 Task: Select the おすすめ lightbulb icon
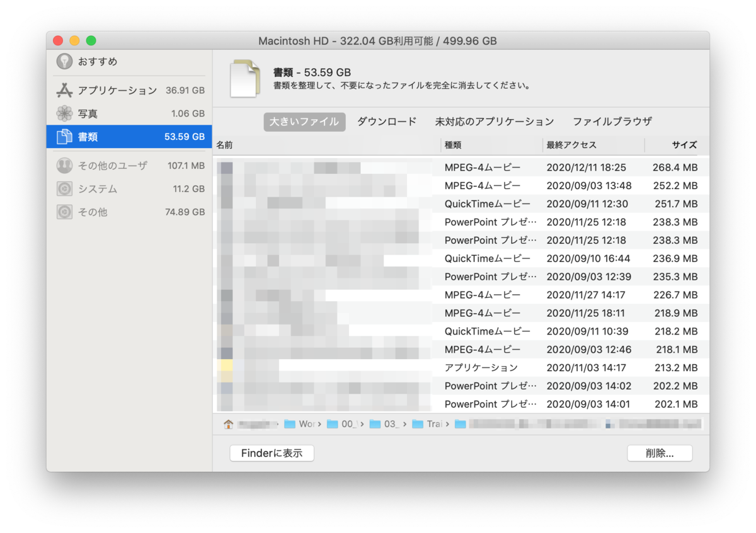click(65, 61)
